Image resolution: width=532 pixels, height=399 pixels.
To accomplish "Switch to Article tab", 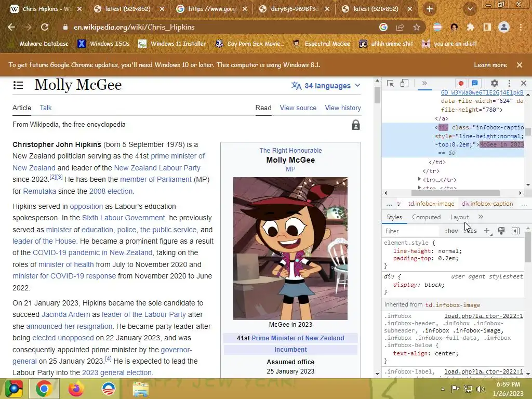I will [22, 108].
